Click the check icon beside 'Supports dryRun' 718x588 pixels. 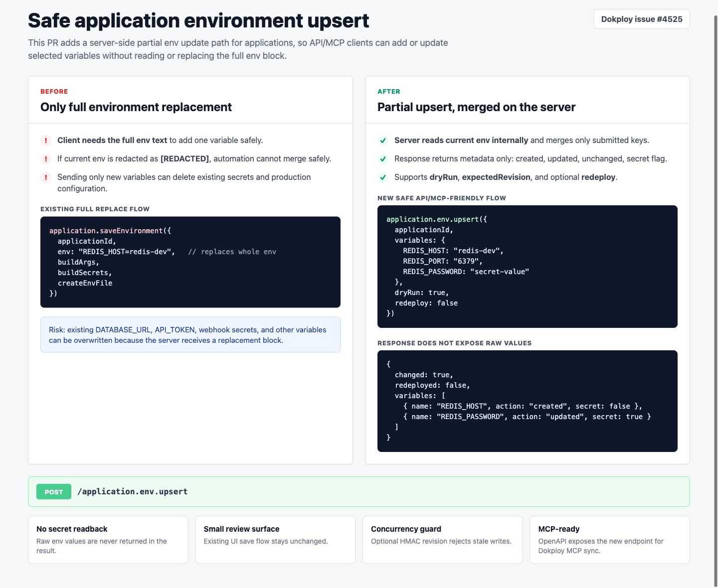pyautogui.click(x=383, y=177)
